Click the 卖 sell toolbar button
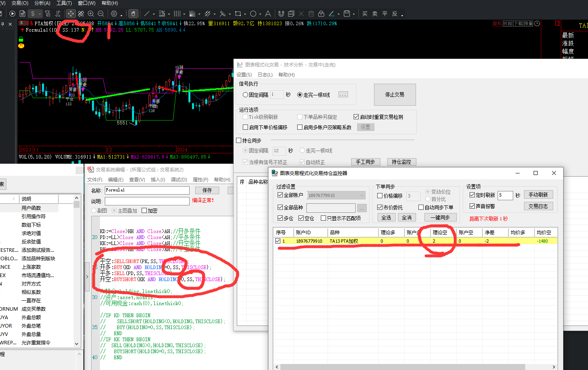Image resolution: width=588 pixels, height=370 pixels. tap(375, 14)
